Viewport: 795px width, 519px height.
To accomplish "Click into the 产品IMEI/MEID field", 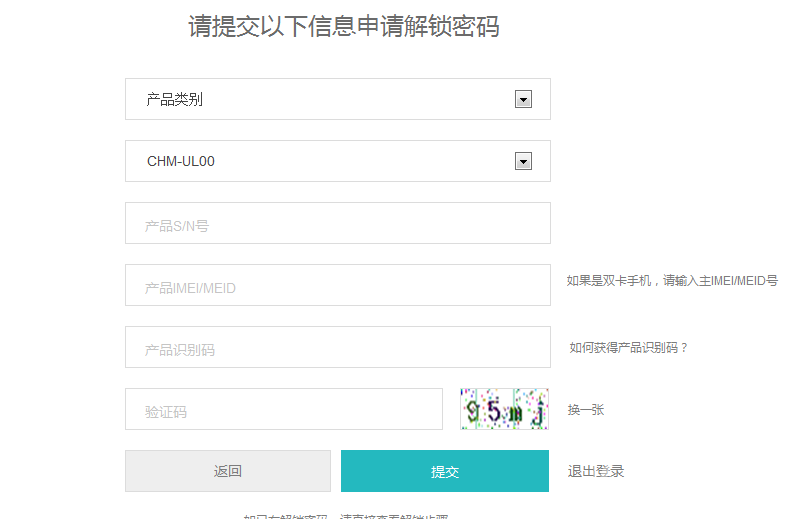I will 337,285.
